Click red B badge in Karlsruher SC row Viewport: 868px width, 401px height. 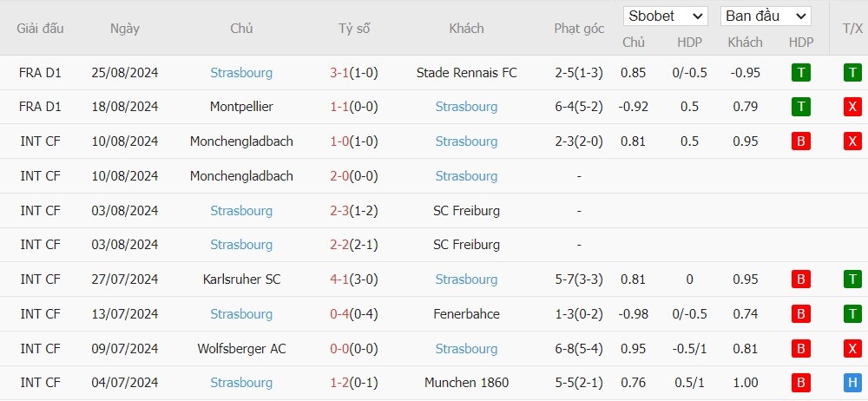(x=800, y=279)
